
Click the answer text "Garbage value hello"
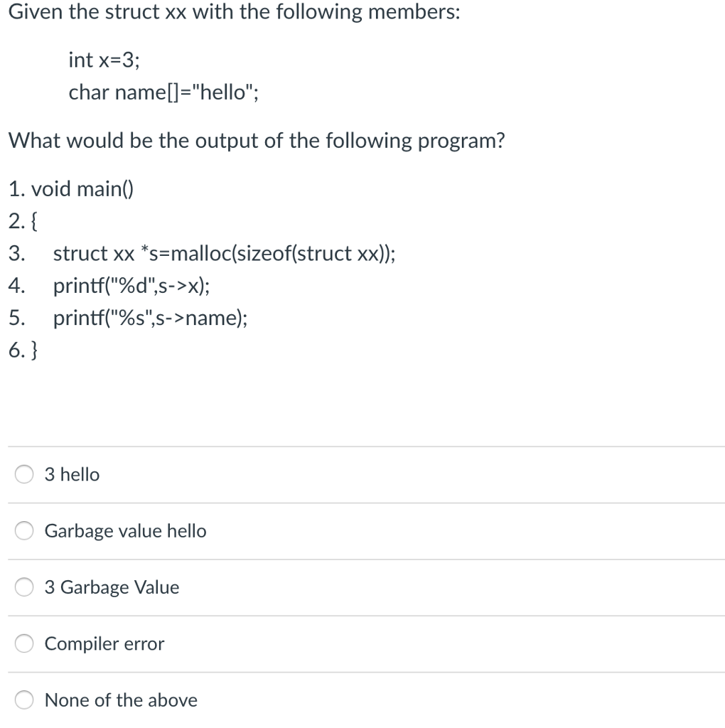[125, 530]
